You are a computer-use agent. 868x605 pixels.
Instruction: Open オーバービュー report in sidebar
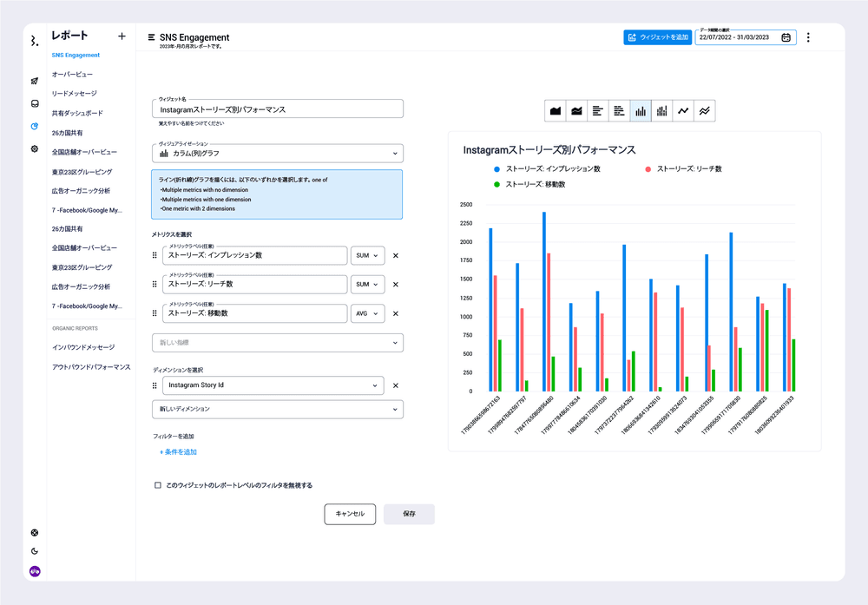click(72, 75)
